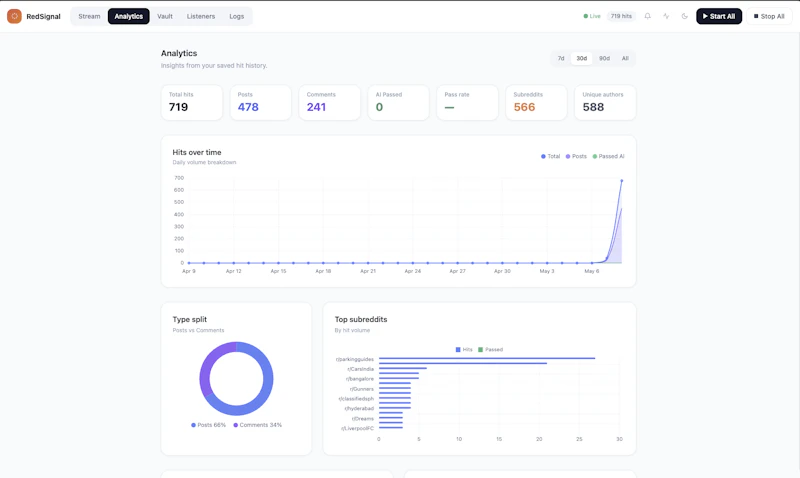Select the Analytics tab
Viewport: 800px width, 478px height.
[x=129, y=16]
